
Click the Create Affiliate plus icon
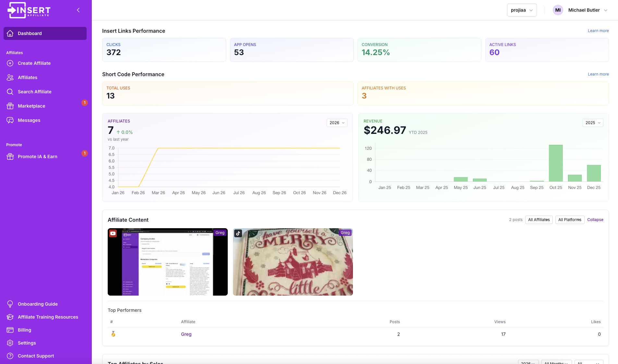[x=10, y=63]
